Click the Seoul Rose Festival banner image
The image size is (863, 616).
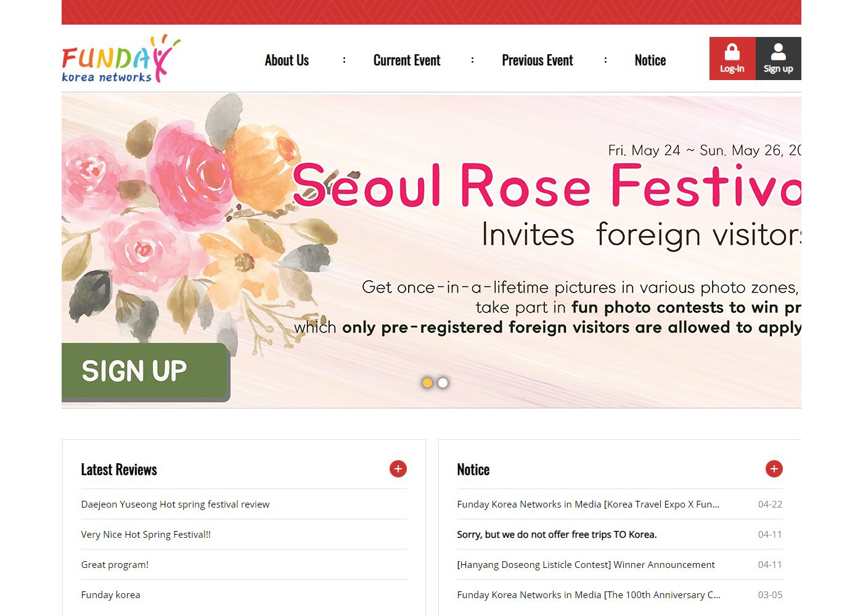click(431, 250)
